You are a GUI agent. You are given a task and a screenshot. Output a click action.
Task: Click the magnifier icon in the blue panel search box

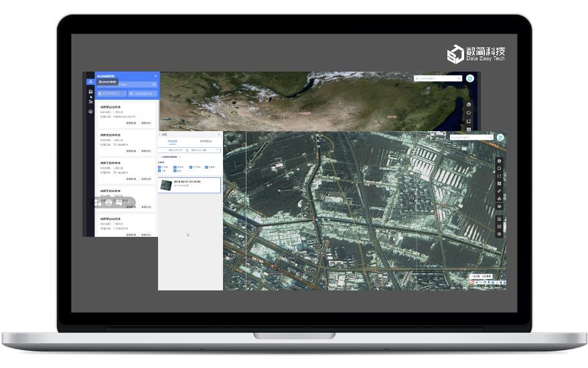pos(154,84)
